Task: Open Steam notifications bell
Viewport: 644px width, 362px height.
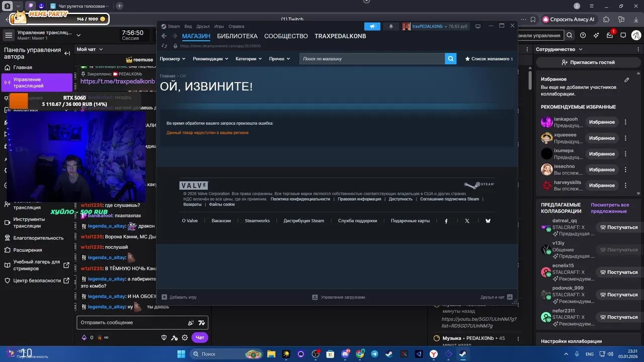Action: point(391,26)
